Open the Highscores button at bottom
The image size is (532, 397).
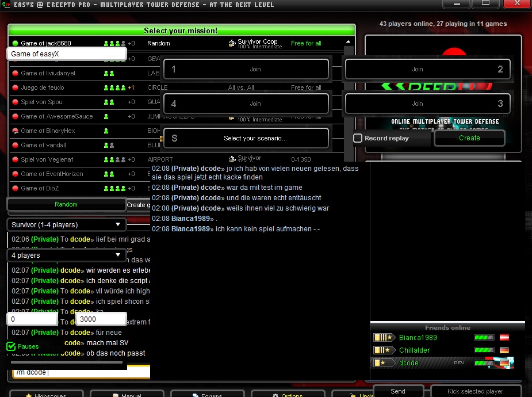[x=47, y=395]
